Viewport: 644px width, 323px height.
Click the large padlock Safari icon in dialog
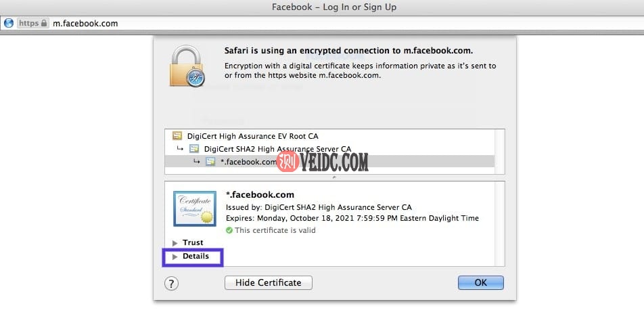tap(187, 66)
